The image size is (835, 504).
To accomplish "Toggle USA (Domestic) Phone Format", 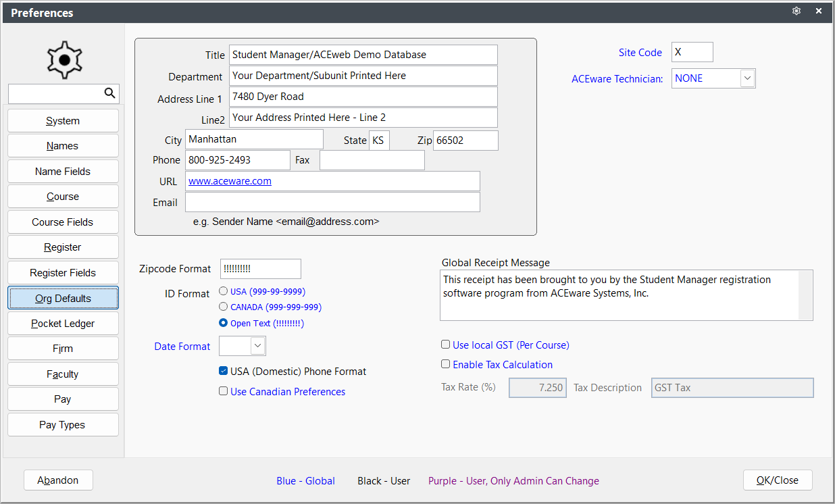I will 224,371.
